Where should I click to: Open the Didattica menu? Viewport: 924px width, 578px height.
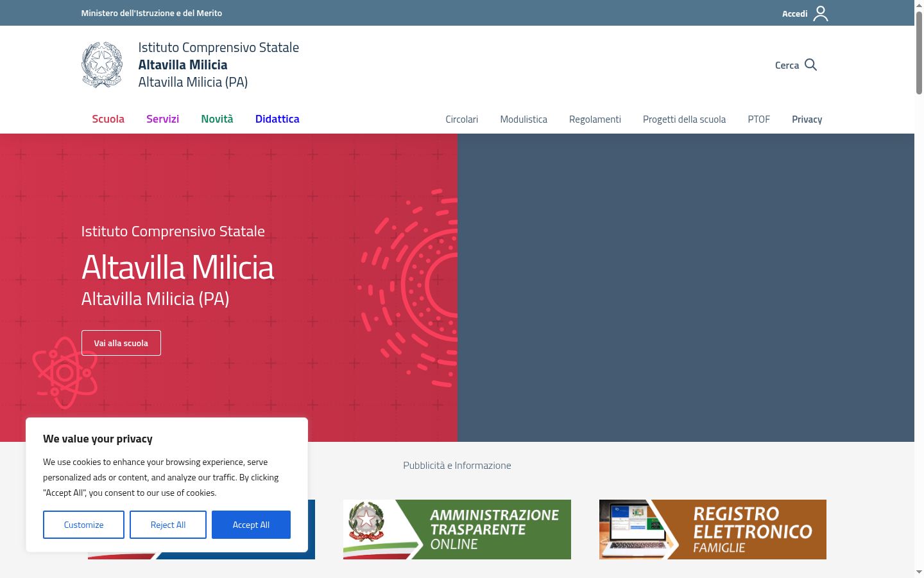(x=277, y=119)
